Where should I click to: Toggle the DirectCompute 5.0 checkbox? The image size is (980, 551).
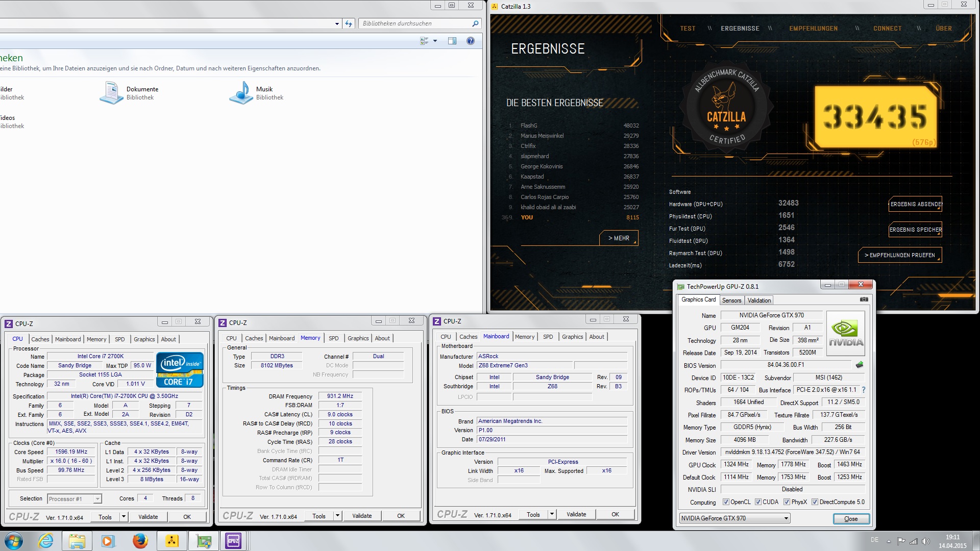[x=815, y=502]
